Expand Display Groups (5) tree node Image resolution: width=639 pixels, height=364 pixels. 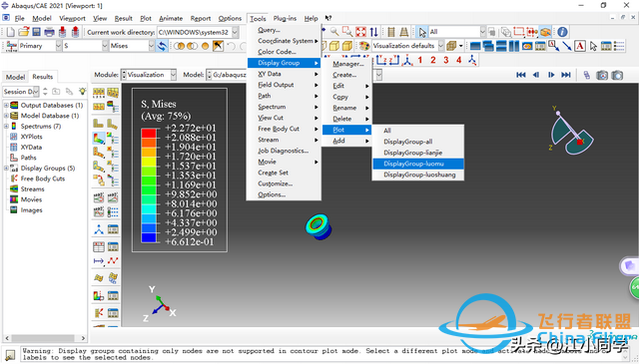[x=6, y=169]
